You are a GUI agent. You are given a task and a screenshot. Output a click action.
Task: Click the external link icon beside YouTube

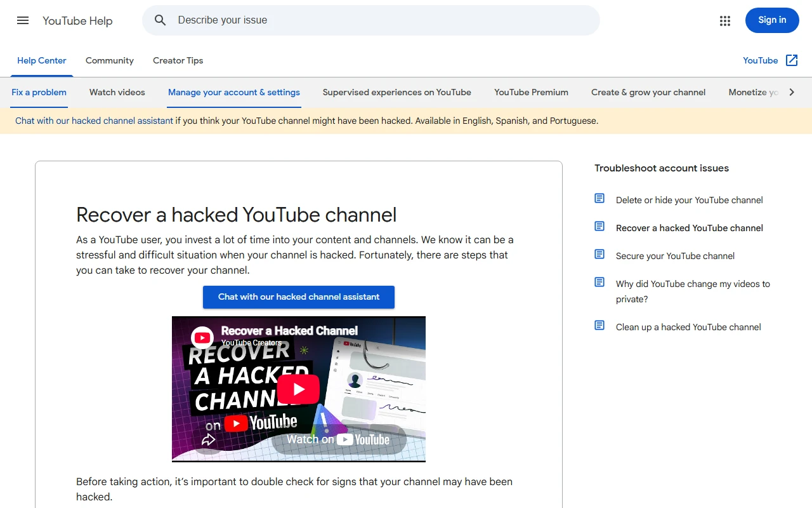pyautogui.click(x=792, y=60)
